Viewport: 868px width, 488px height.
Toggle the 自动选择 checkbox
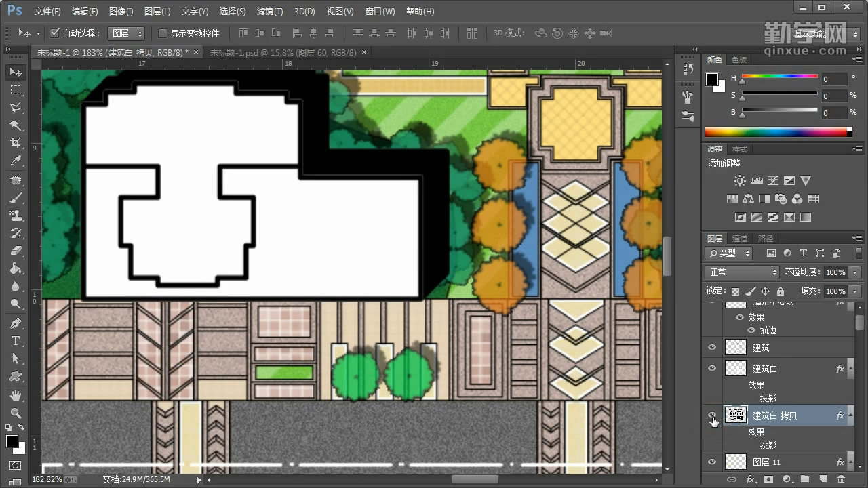coord(55,33)
